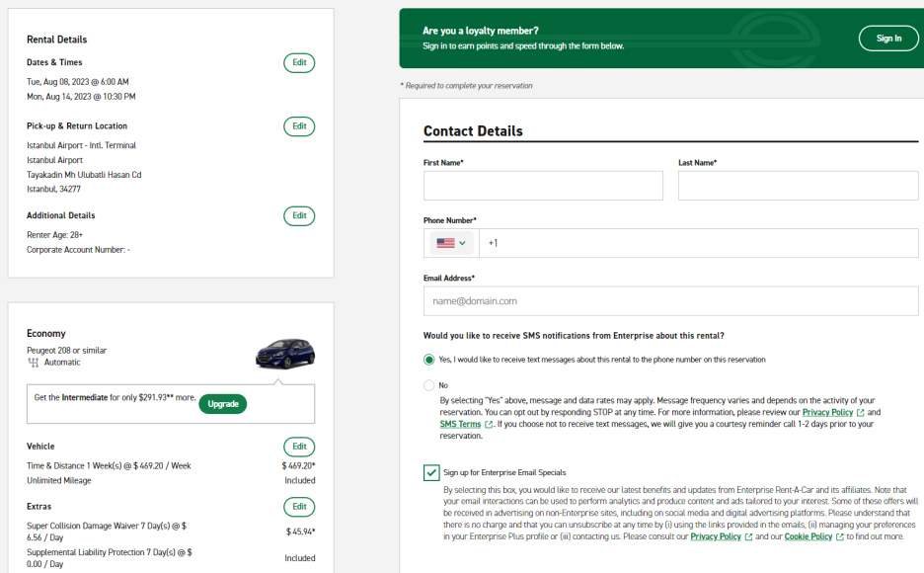Image resolution: width=924 pixels, height=573 pixels.
Task: Open Privacy Policy link under Email Specials
Action: [x=716, y=537]
